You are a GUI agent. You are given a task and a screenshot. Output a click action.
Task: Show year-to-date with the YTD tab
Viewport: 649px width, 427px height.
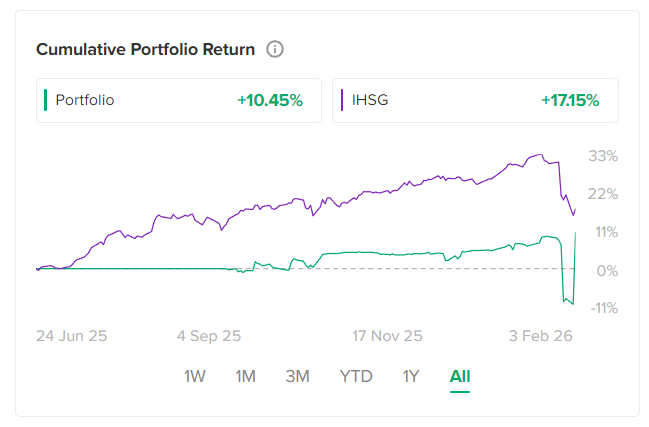pyautogui.click(x=356, y=376)
